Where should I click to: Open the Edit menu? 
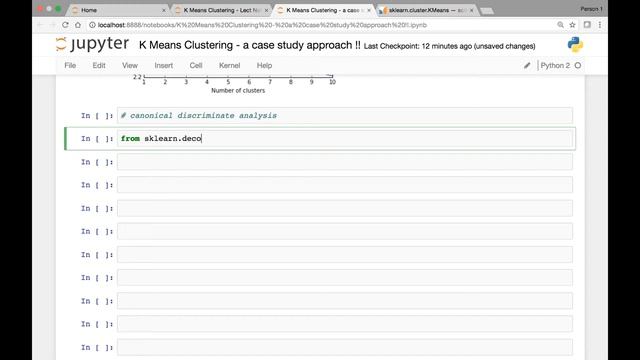(x=99, y=65)
